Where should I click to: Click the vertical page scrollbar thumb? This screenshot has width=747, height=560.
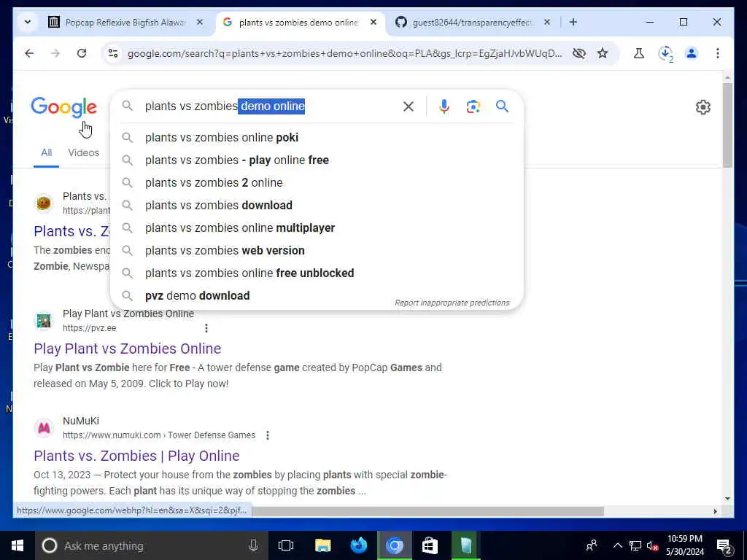pyautogui.click(x=727, y=125)
